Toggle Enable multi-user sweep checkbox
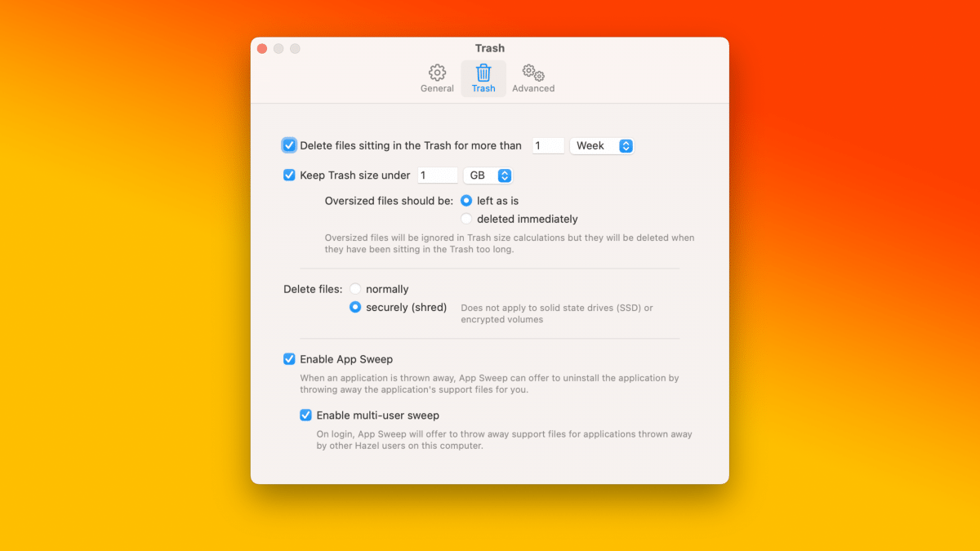This screenshot has height=551, width=980. tap(305, 415)
